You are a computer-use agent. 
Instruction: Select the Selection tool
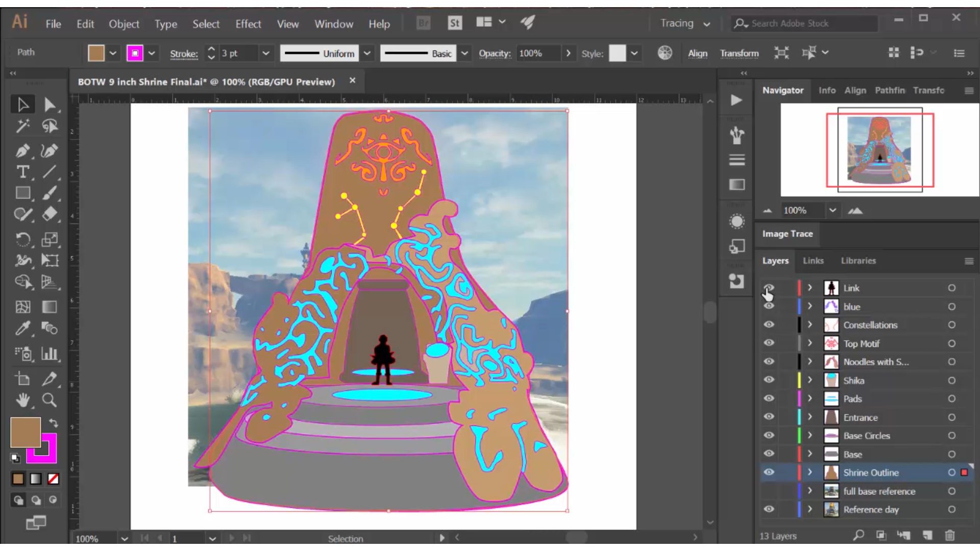(22, 104)
